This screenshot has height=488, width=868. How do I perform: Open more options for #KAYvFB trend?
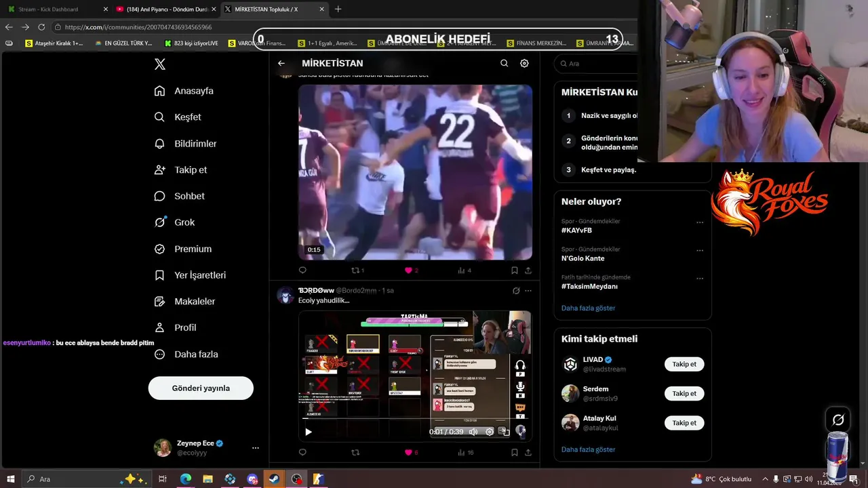(700, 222)
